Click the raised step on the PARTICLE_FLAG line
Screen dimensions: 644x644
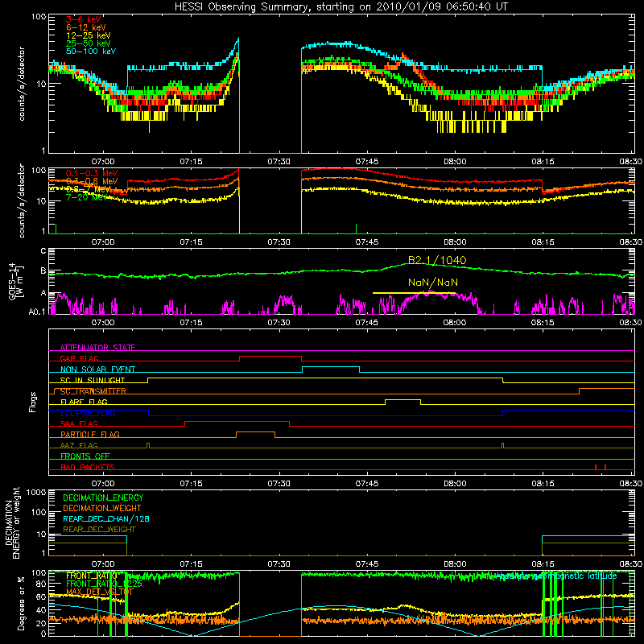pos(255,432)
